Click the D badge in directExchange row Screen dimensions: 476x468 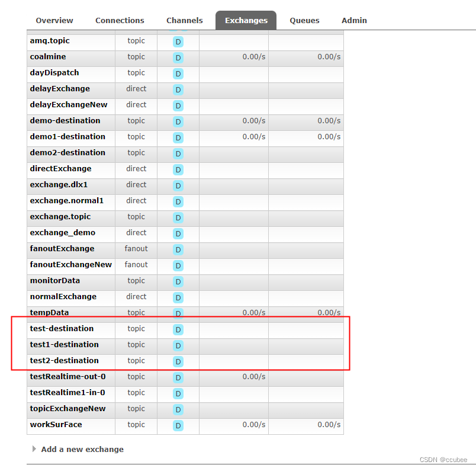point(178,170)
